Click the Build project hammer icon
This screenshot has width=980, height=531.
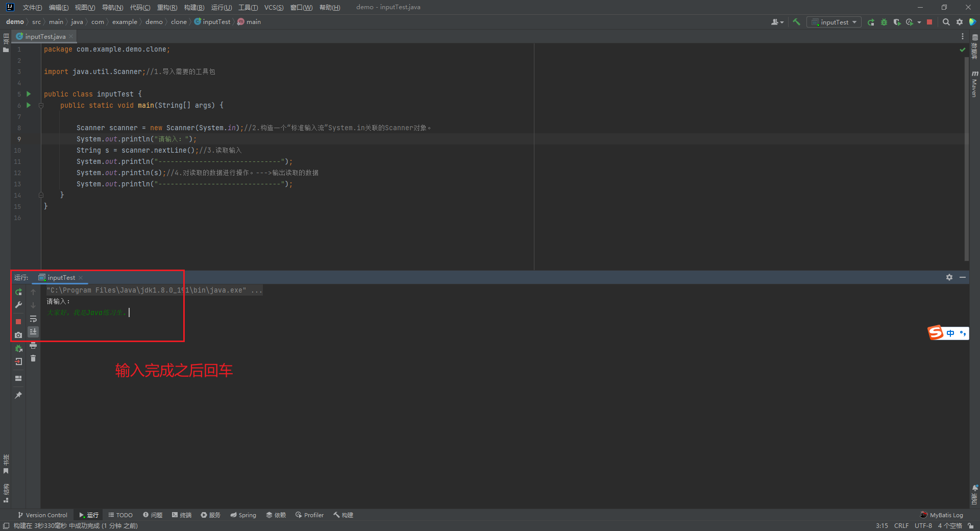point(796,22)
